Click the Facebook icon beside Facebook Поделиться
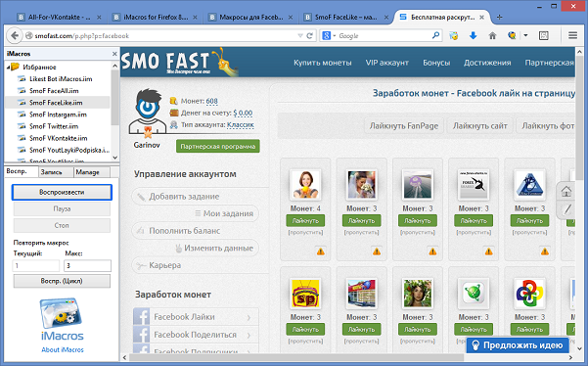588x366 pixels. pyautogui.click(x=142, y=334)
